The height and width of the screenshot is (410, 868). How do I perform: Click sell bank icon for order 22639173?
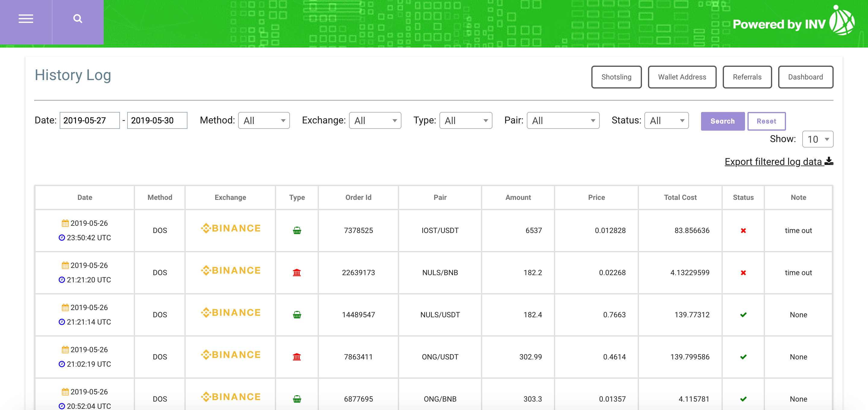[x=297, y=273]
